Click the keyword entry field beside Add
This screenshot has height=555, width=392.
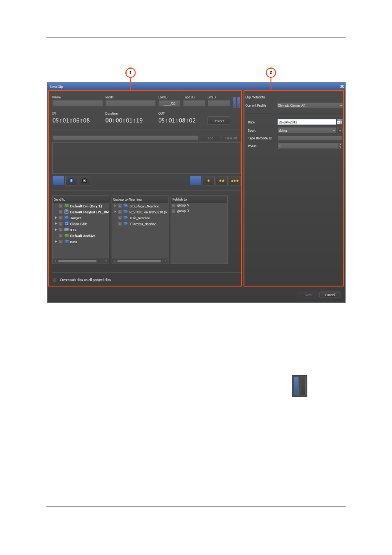point(125,138)
